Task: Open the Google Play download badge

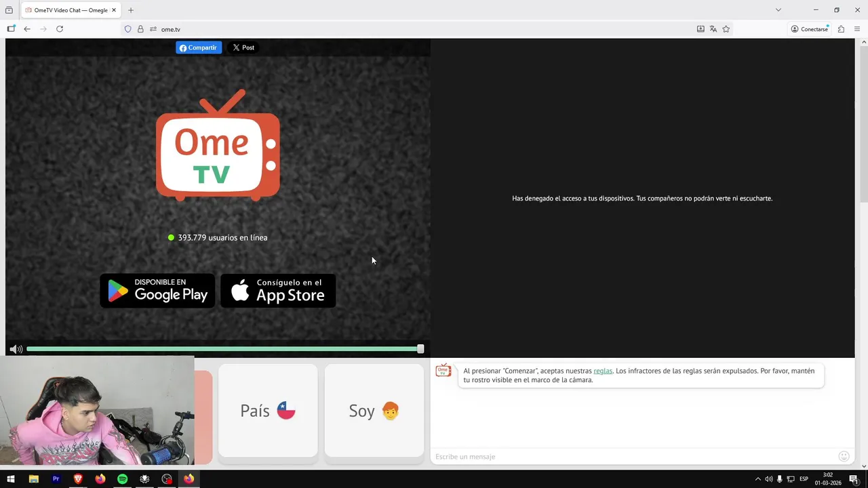Action: pos(157,291)
